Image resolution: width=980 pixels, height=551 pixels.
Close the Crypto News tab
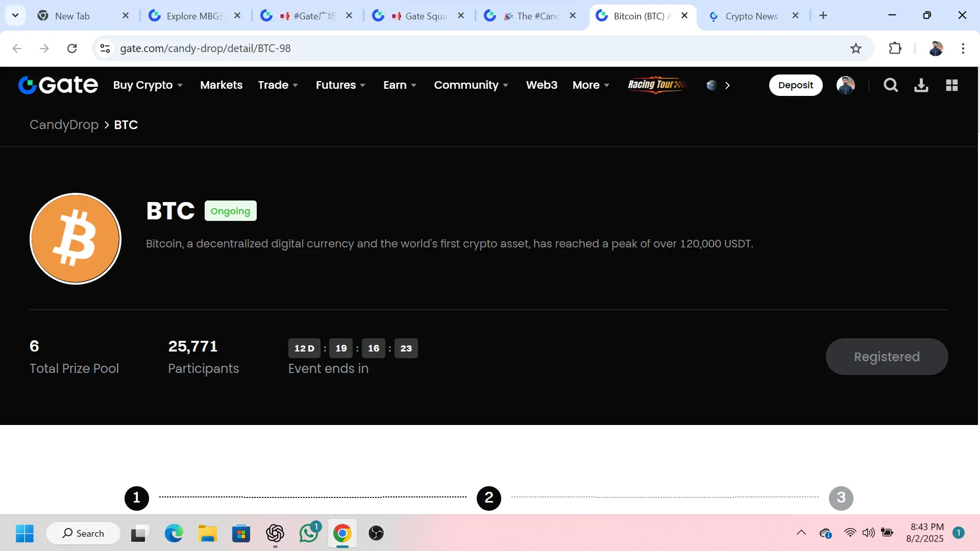coord(795,16)
